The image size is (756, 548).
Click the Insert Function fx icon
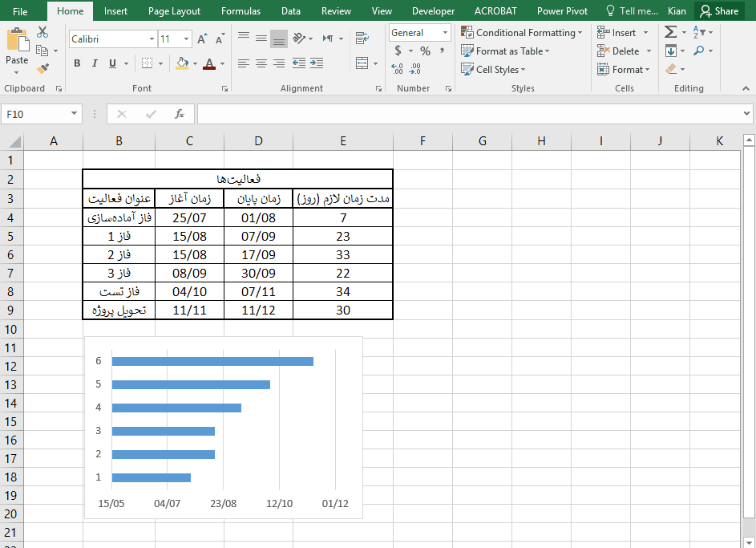pyautogui.click(x=180, y=114)
